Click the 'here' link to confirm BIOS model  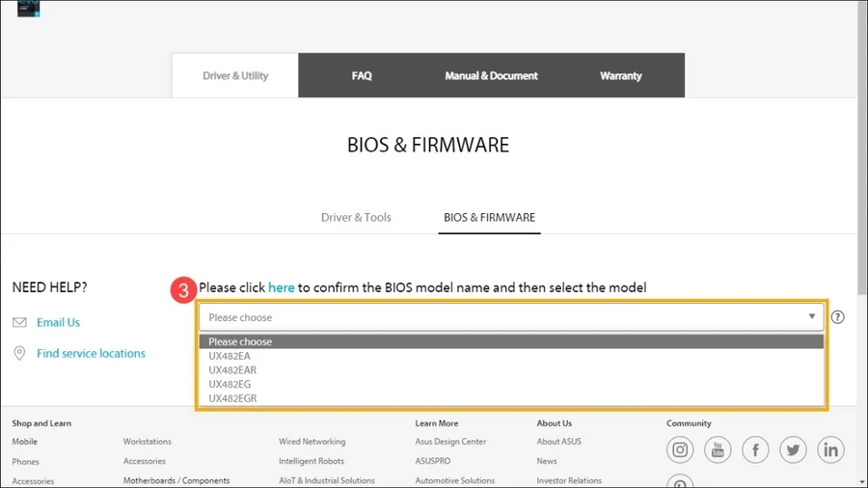point(282,287)
